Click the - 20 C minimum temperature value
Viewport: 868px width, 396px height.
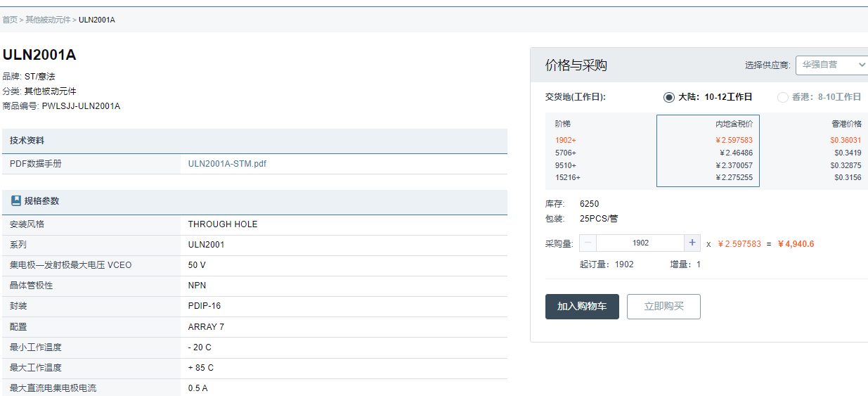tap(200, 347)
